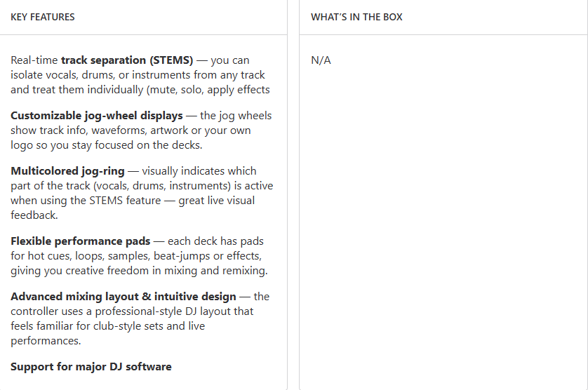Image resolution: width=588 pixels, height=390 pixels.
Task: Select the N/A text in box contents
Action: (321, 60)
